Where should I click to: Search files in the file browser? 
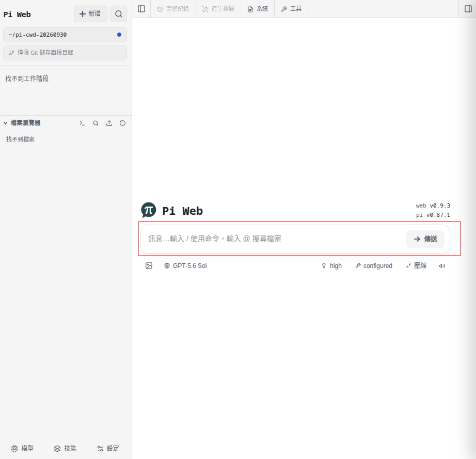96,123
